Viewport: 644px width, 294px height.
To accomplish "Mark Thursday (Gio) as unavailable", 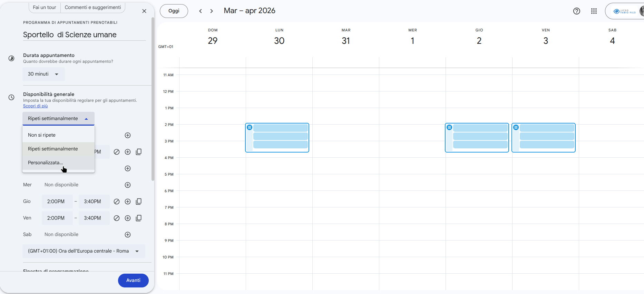I will click(117, 202).
